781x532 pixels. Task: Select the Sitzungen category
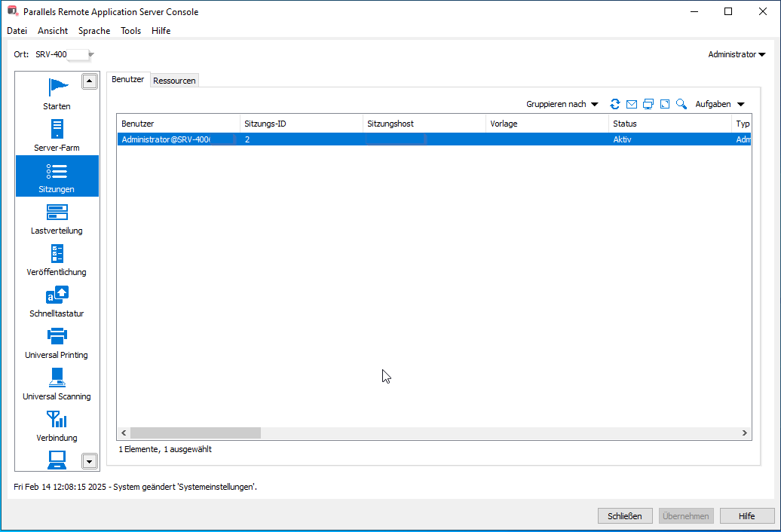pos(57,176)
